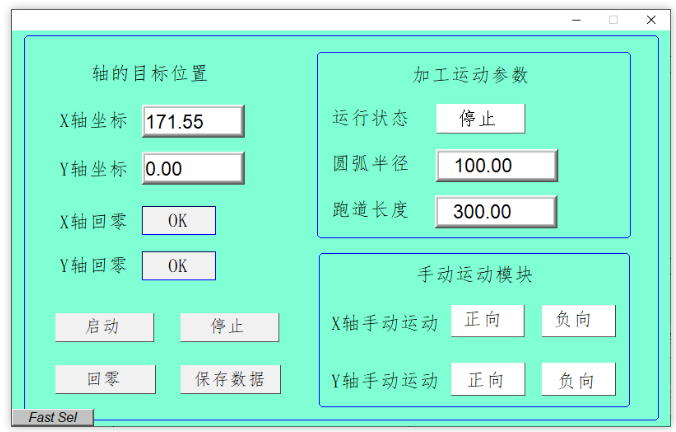Click 负向 for Y轴手动运动
676x432 pixels.
point(579,379)
